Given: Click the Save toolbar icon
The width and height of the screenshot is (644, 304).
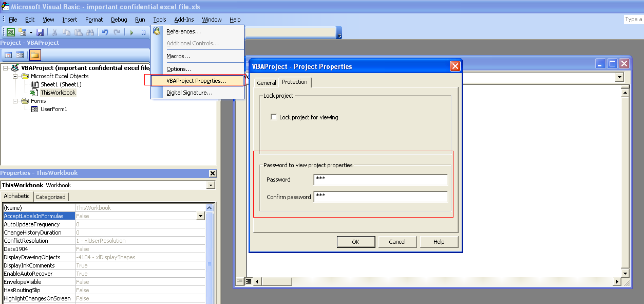Looking at the screenshot, I should tap(41, 32).
